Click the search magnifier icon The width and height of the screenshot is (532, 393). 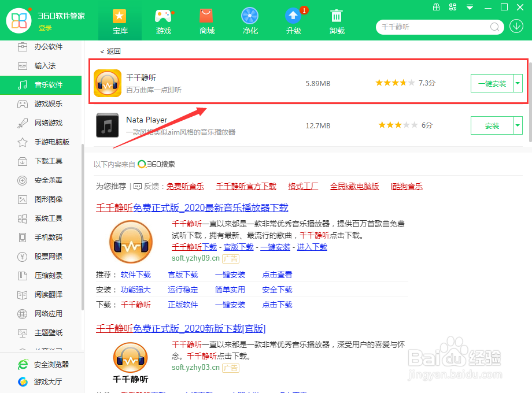click(x=494, y=27)
